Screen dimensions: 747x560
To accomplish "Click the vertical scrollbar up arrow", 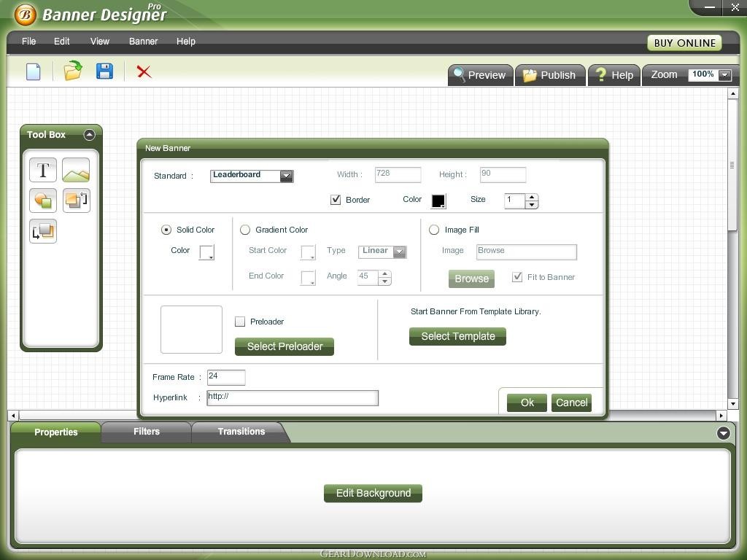I will point(733,94).
